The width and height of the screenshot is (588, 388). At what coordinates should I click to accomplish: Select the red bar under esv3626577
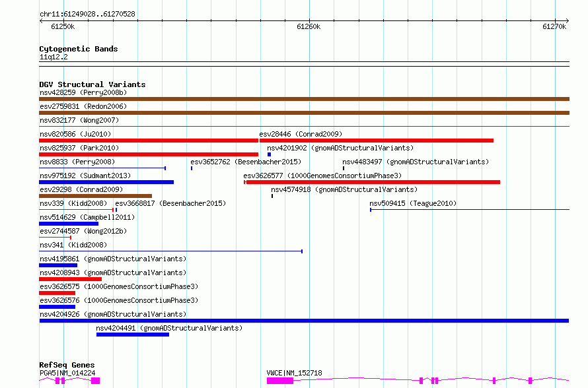pyautogui.click(x=372, y=182)
